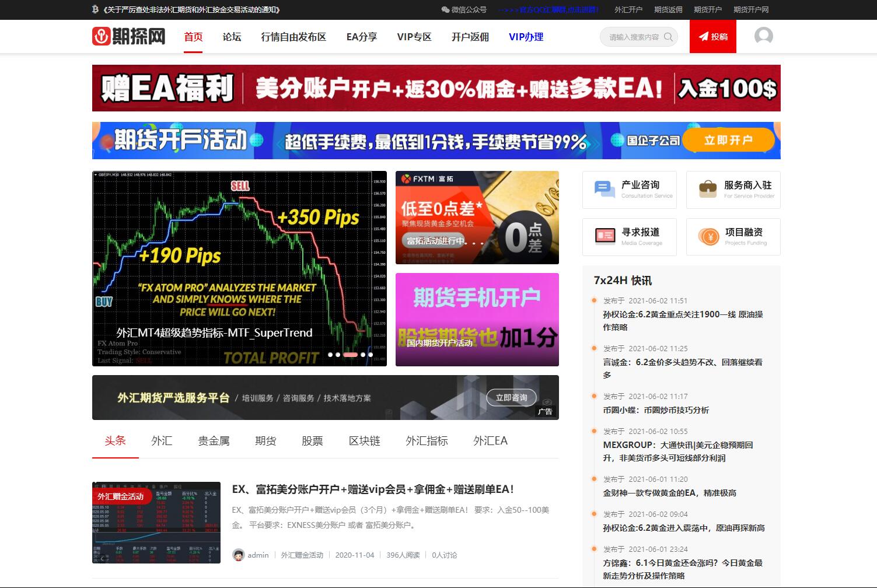Open the 期货手机开户 pink ad image
Viewport: 877px width, 588px height.
point(477,320)
